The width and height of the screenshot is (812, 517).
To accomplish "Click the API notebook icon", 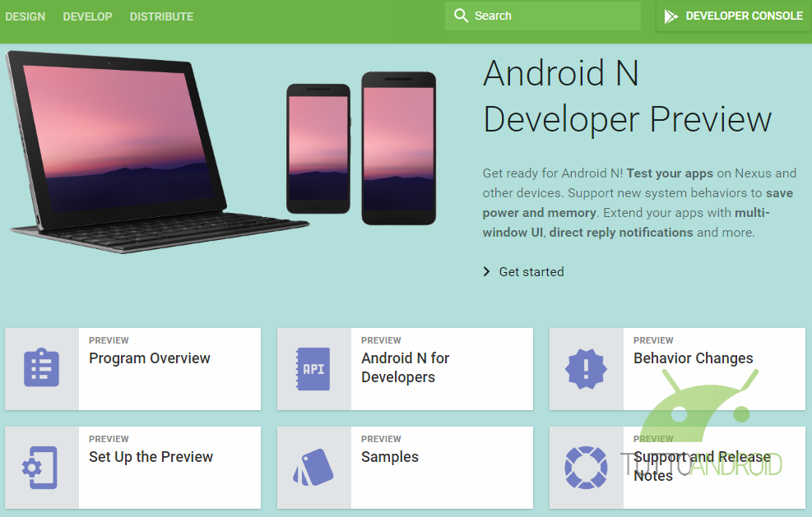I will pos(313,369).
